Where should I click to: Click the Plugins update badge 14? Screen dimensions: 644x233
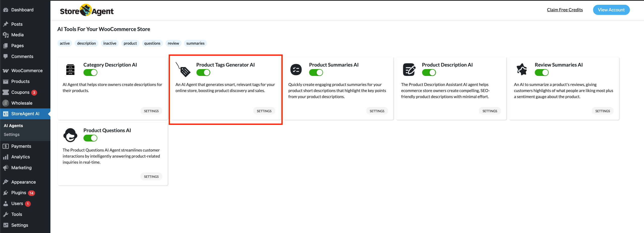pos(31,193)
